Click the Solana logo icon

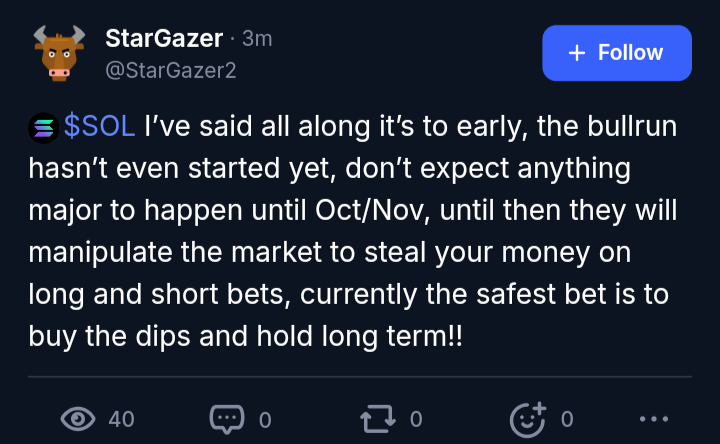pos(44,128)
